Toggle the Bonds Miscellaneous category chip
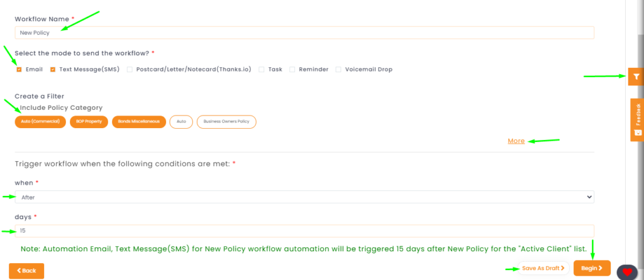This screenshot has width=644, height=280. coord(139,122)
